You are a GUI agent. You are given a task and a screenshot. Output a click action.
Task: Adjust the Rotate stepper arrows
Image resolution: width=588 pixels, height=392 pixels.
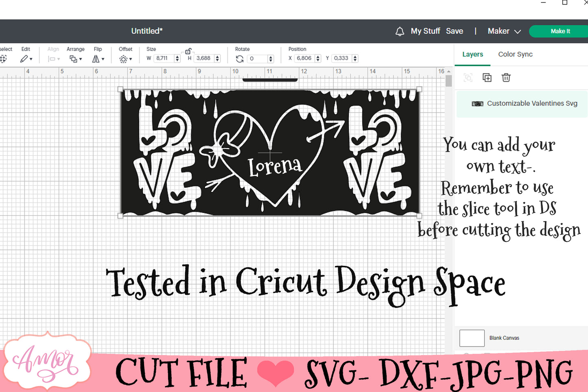271,59
